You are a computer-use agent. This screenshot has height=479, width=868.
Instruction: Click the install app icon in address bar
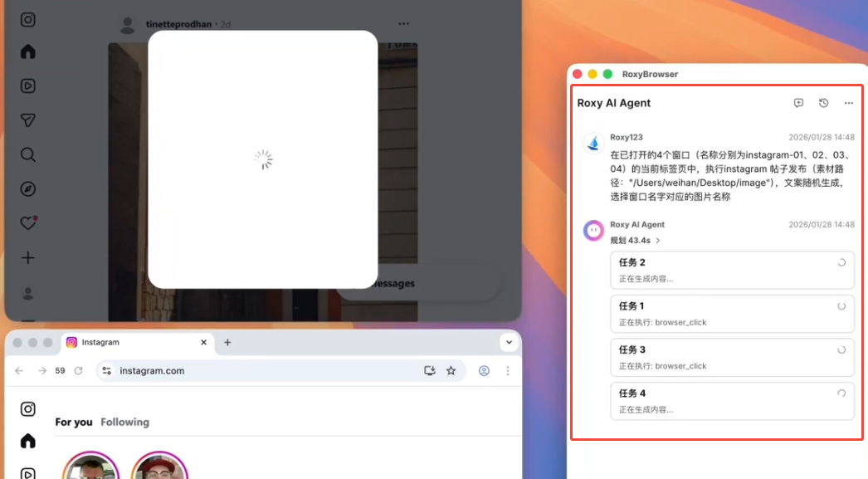(430, 371)
